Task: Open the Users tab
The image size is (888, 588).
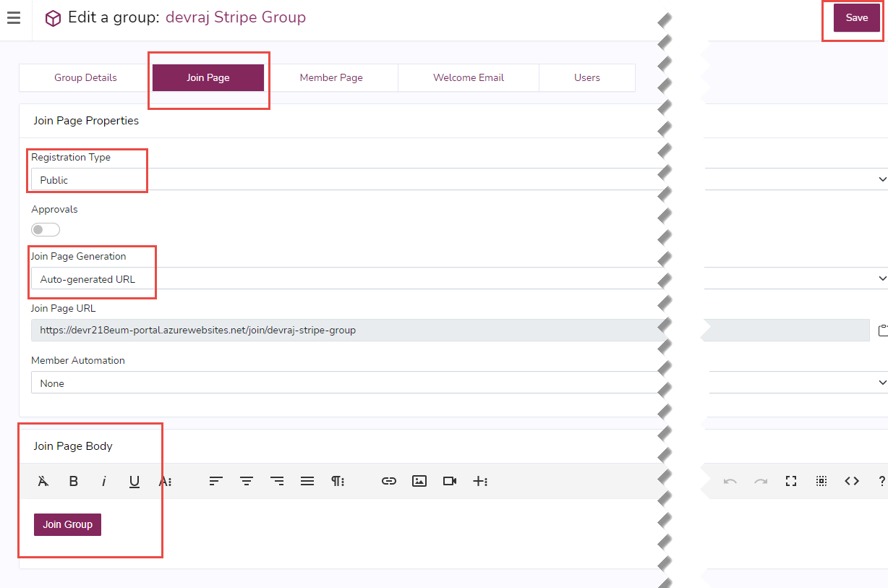Action: tap(586, 77)
